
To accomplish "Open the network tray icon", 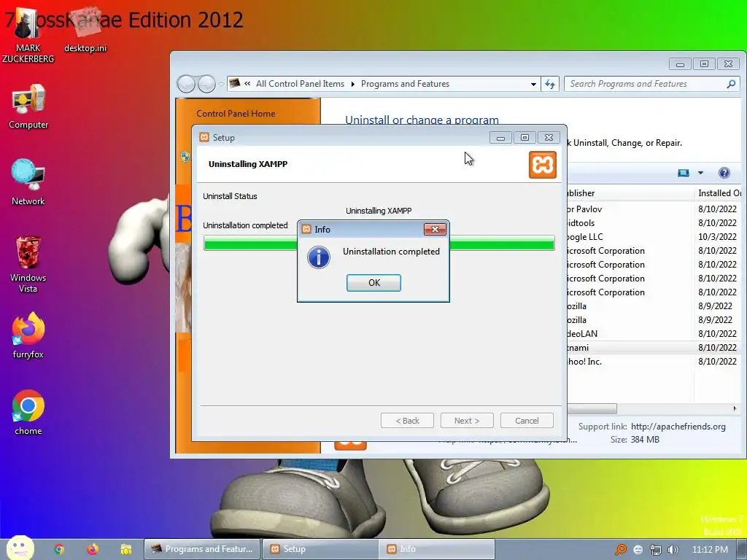I will tap(656, 550).
